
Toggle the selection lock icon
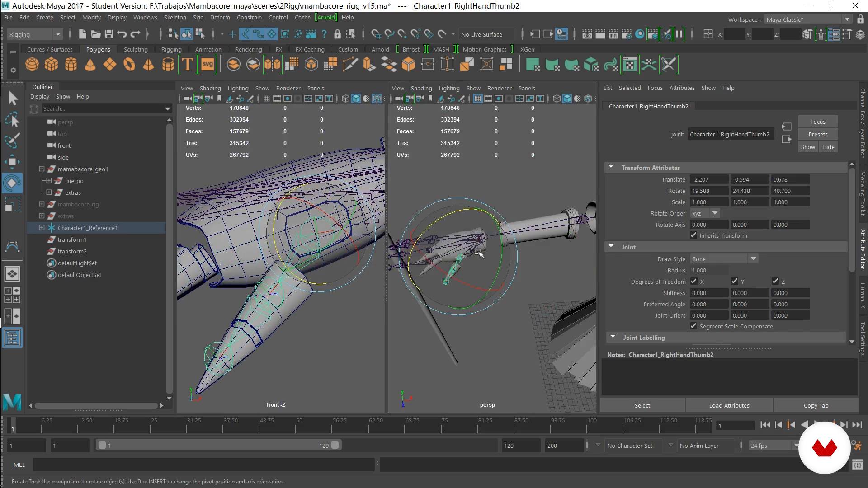pos(337,34)
